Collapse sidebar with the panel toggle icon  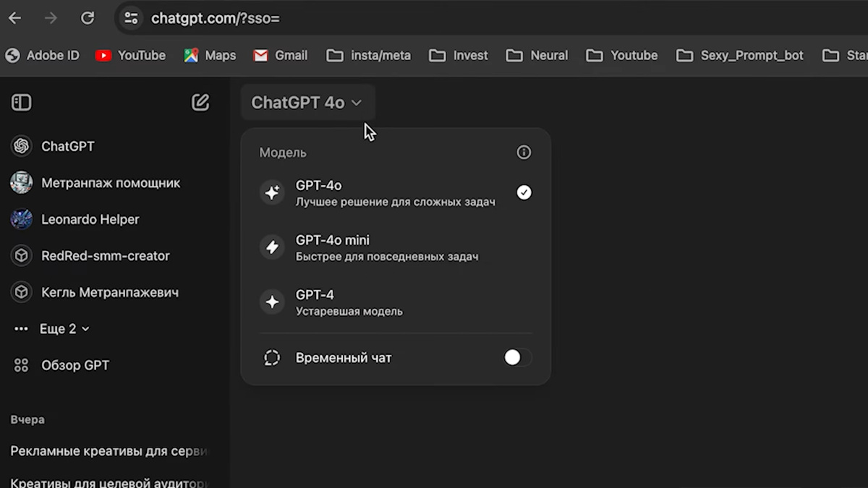point(22,103)
